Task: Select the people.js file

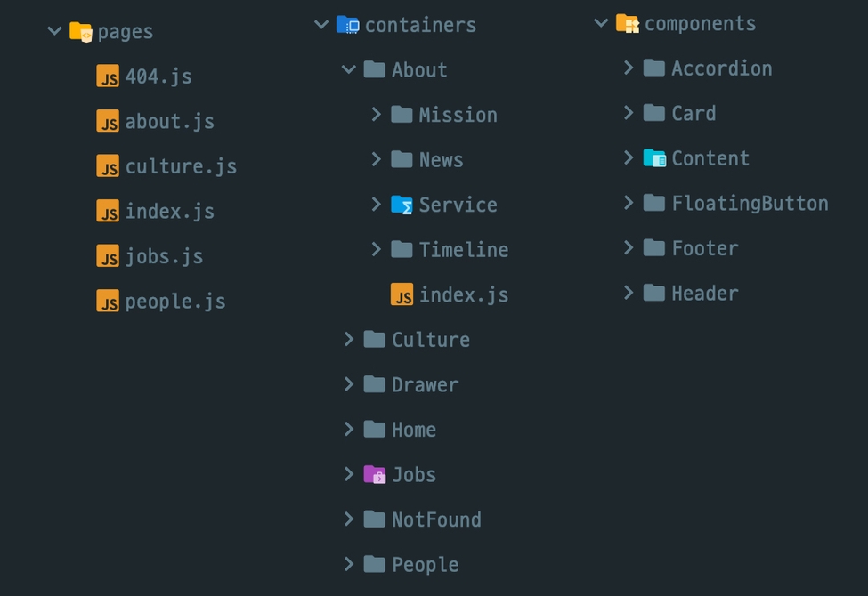Action: (174, 302)
